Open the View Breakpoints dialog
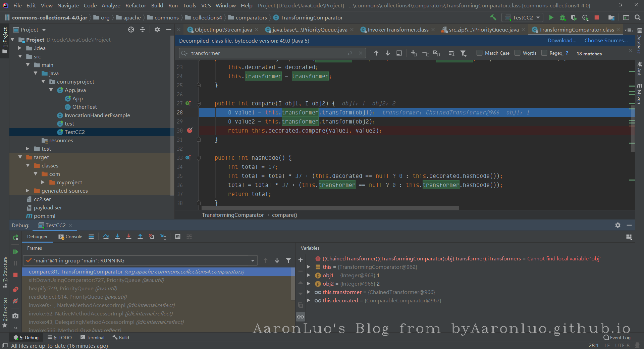The image size is (644, 349). point(15,290)
